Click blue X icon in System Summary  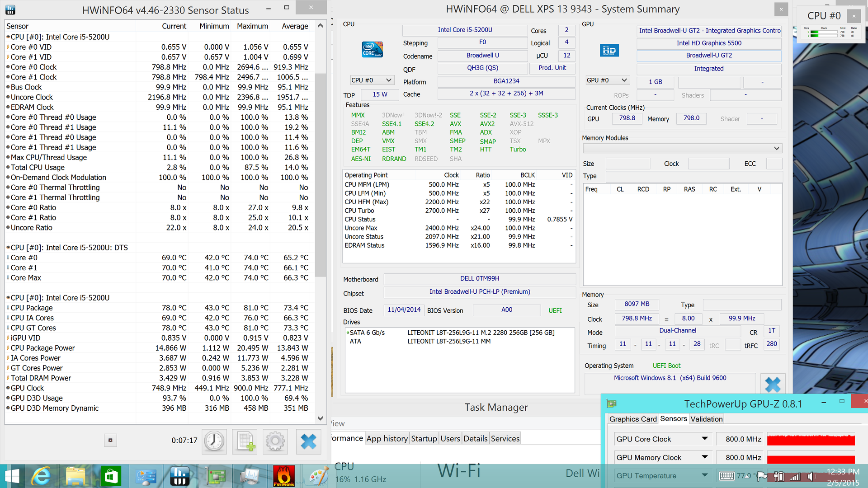pos(773,385)
